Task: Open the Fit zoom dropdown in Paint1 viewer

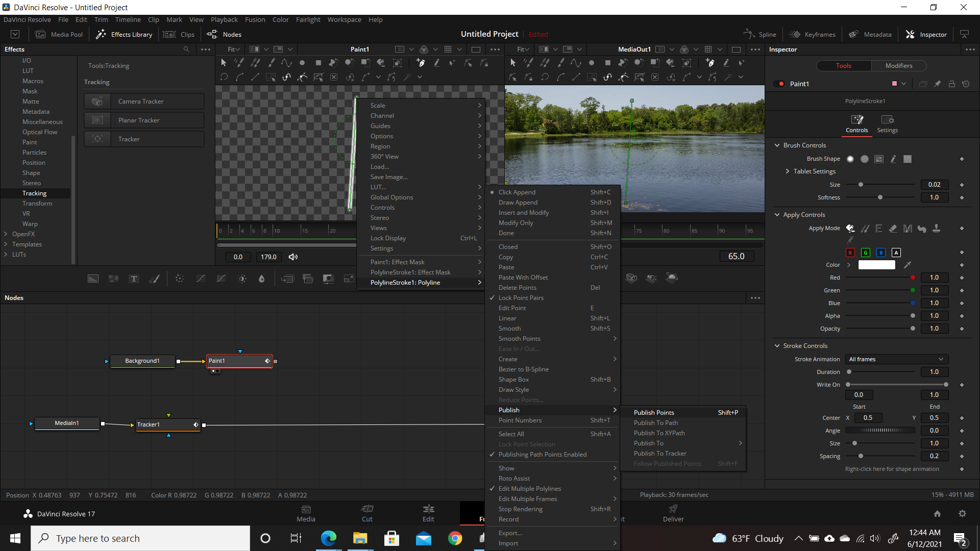Action: point(234,49)
